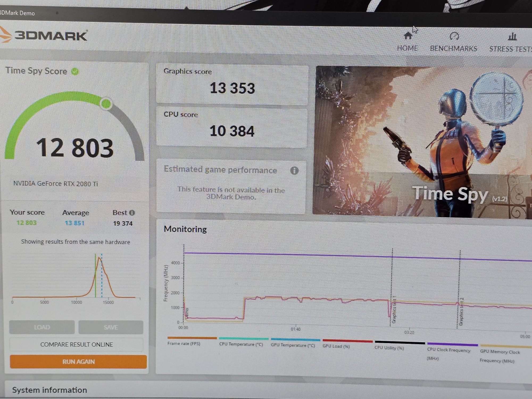Viewport: 532px width, 399px height.
Task: Click the Time Spy artwork thumbnail
Action: tap(423, 142)
